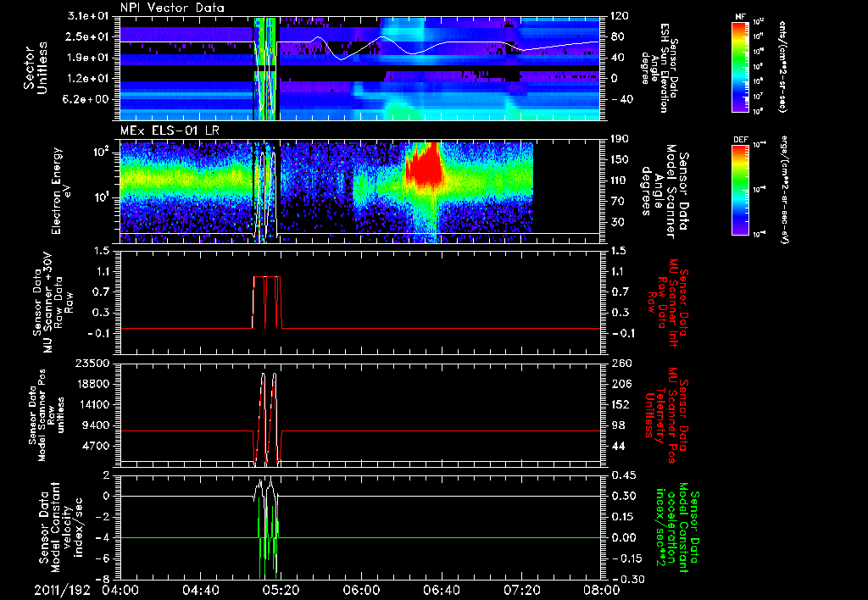
Task: Click the '120' sun elevation tick label
Action: click(620, 16)
